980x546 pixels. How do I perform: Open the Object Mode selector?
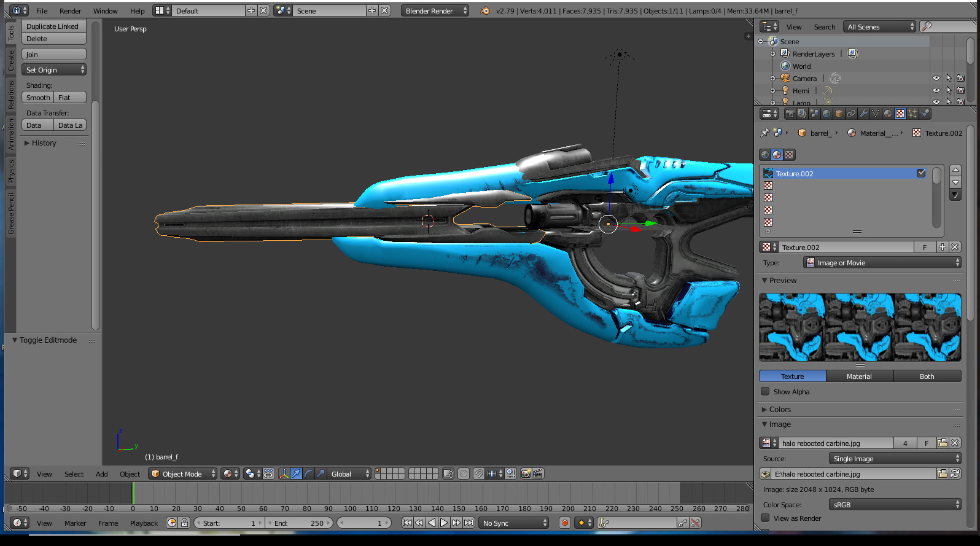[x=183, y=474]
